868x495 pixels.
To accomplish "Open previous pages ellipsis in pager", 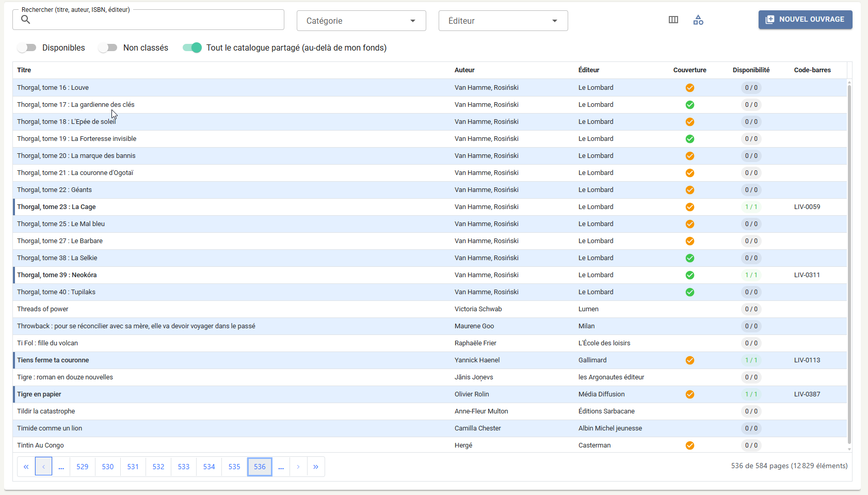I will [61, 467].
